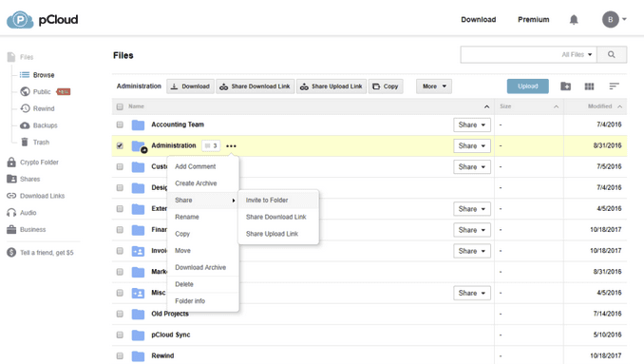Screen dimensions: 644x364
Task: Click the Accounting Team folder icon
Action: 138,125
